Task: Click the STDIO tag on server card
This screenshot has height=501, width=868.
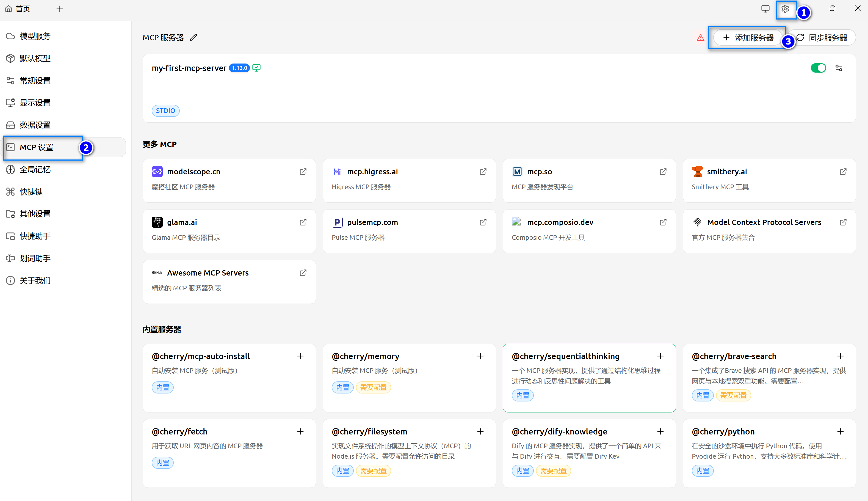Action: point(165,111)
